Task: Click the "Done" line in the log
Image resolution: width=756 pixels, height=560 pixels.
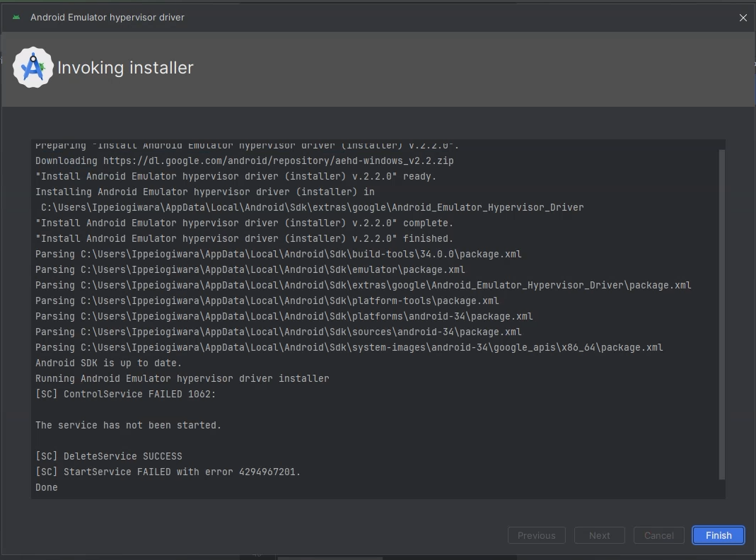Action: pos(47,488)
